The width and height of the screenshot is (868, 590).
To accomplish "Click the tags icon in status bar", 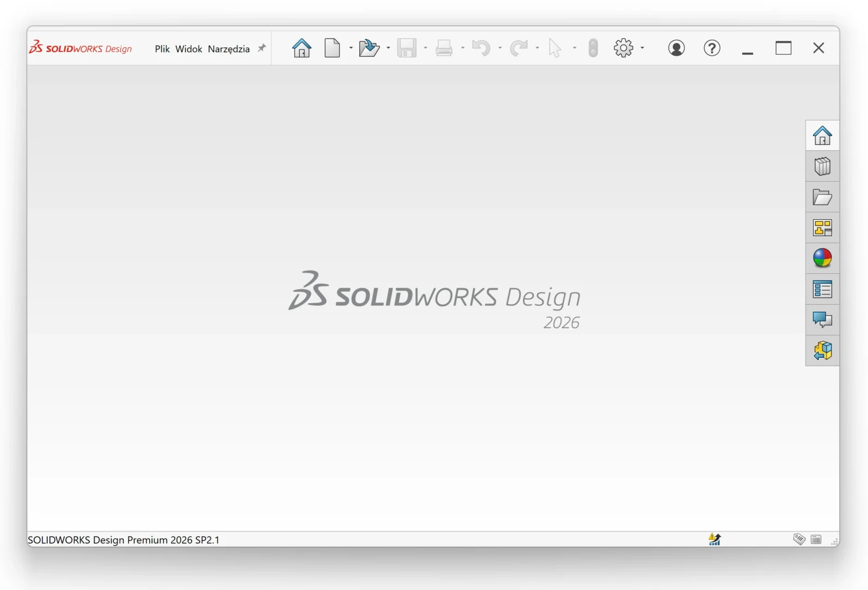I will point(799,539).
